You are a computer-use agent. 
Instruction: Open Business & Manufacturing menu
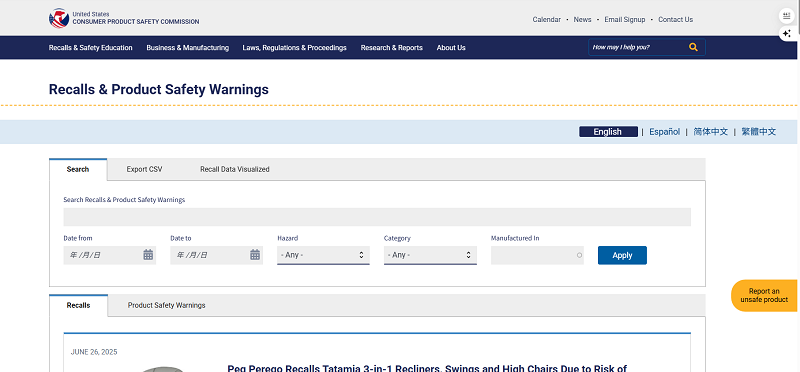click(x=188, y=47)
